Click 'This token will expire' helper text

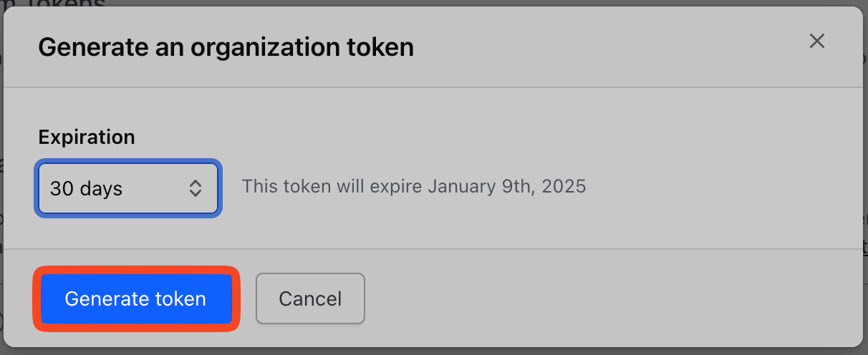coord(332,187)
